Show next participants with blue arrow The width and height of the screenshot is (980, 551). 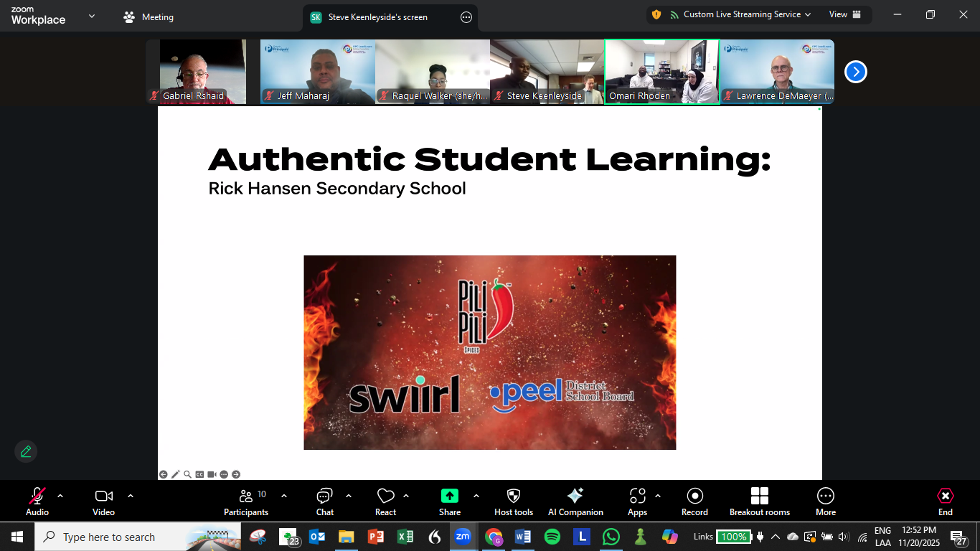click(856, 72)
